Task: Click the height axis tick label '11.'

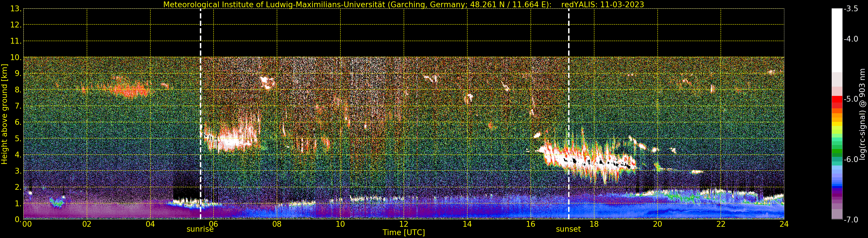Action: point(16,41)
